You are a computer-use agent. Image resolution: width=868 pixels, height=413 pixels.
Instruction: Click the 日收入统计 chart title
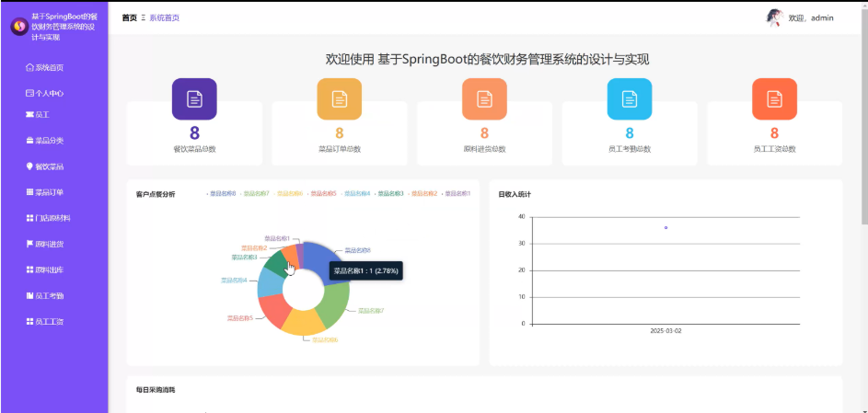[515, 195]
